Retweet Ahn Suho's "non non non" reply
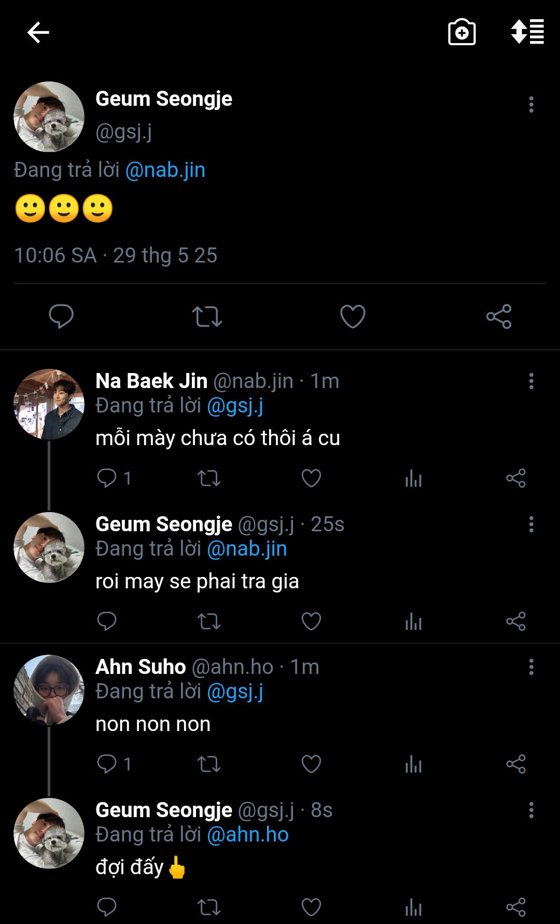 [x=209, y=764]
